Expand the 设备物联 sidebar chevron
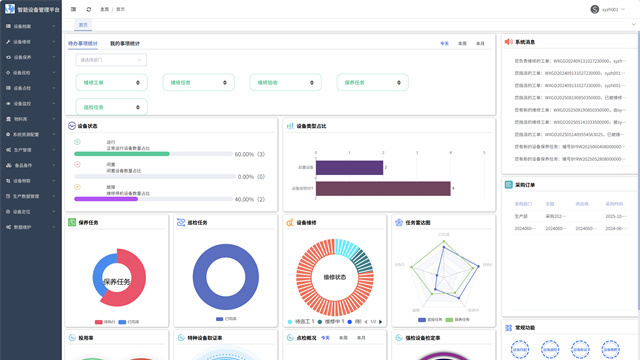The image size is (640, 360). point(53,181)
